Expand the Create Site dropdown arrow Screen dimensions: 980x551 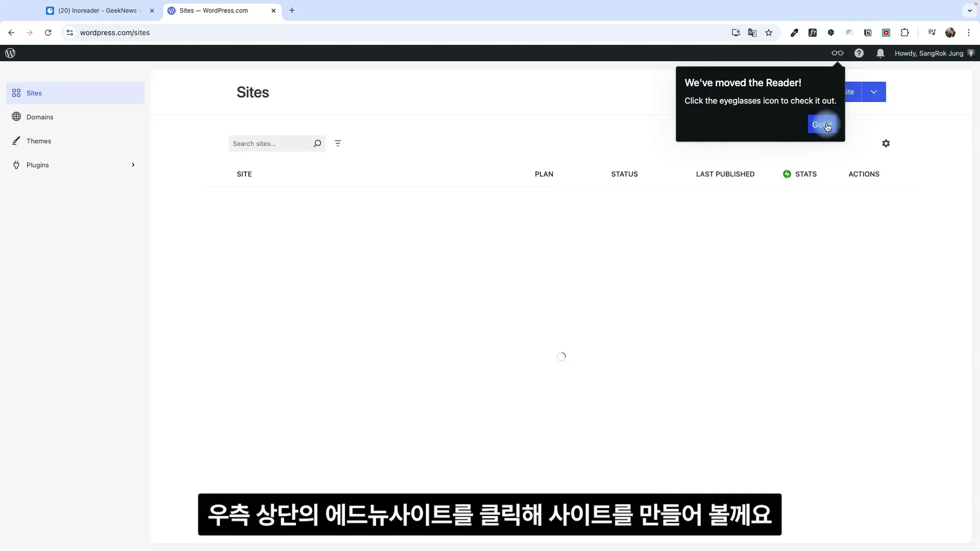tap(874, 91)
